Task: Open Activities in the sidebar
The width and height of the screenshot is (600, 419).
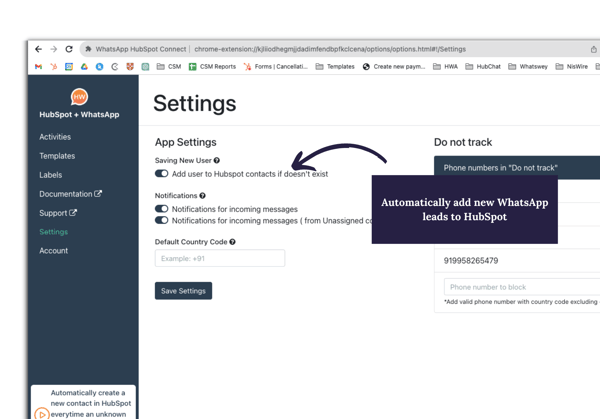Action: (x=55, y=137)
